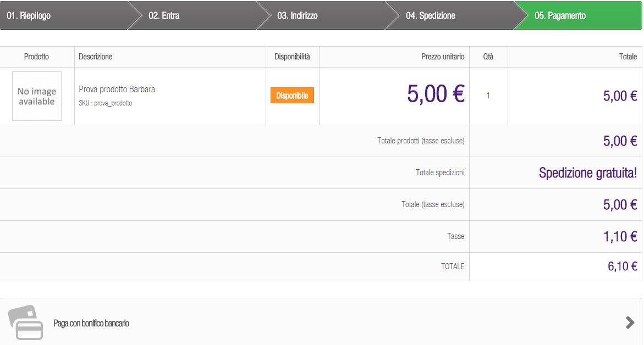Screen dimensions: 644x345
Task: Click the bank card payment icon
Action: (25, 322)
